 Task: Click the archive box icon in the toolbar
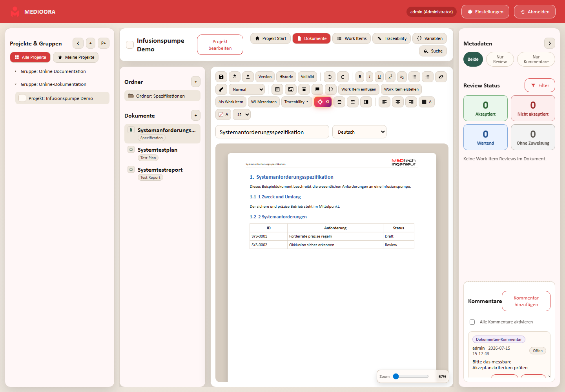point(304,89)
